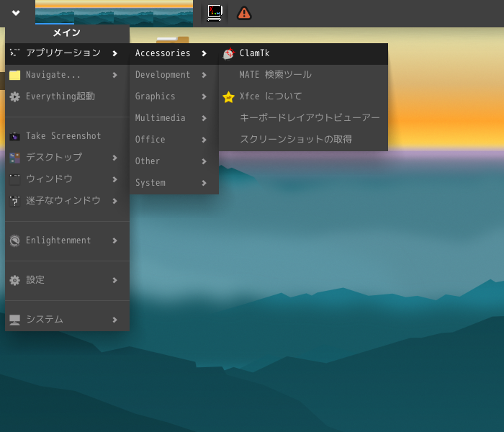Viewport: 504px width, 432px height.
Task: Select the Accessories category
Action: 174,53
